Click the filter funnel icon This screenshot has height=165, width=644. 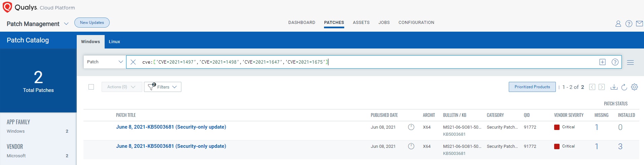tap(151, 87)
